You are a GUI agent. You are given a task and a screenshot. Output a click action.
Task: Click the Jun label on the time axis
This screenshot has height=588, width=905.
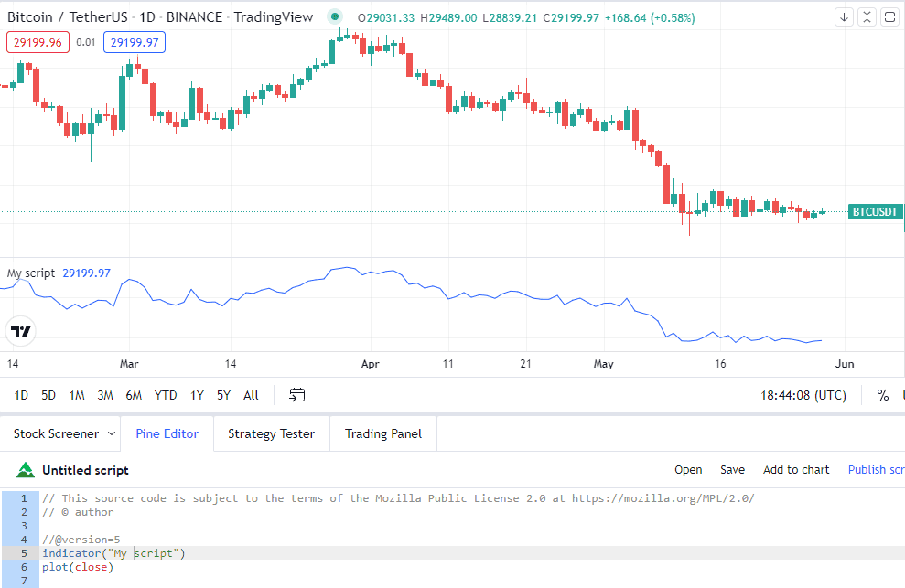point(845,364)
